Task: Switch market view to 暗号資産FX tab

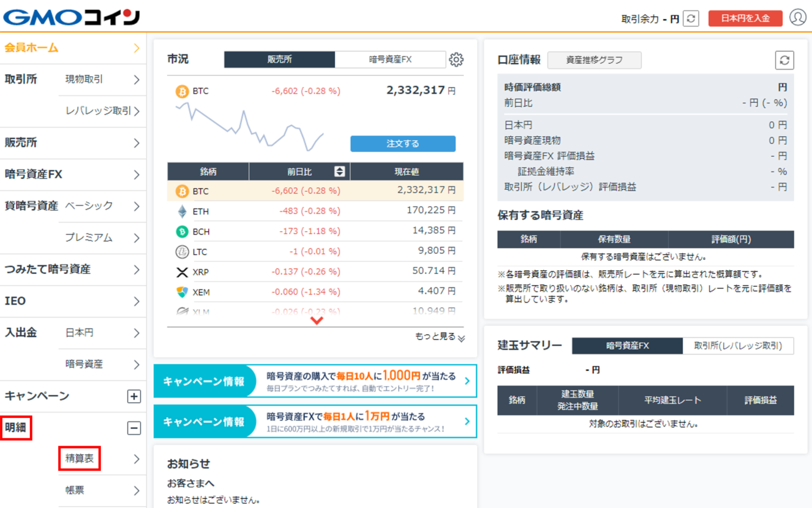Action: (x=390, y=59)
